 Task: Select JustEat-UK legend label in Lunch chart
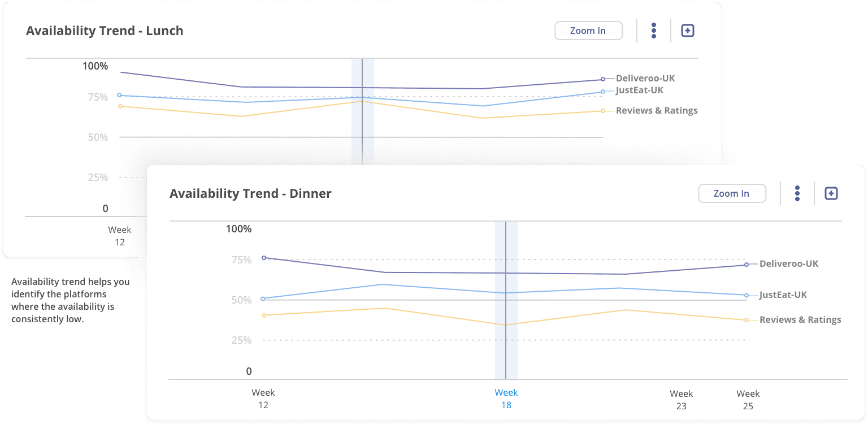(640, 90)
